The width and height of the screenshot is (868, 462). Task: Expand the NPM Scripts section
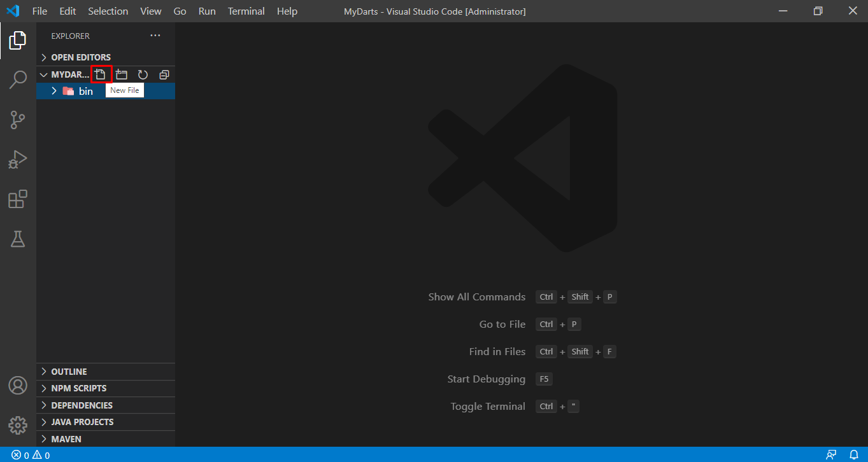[78, 388]
